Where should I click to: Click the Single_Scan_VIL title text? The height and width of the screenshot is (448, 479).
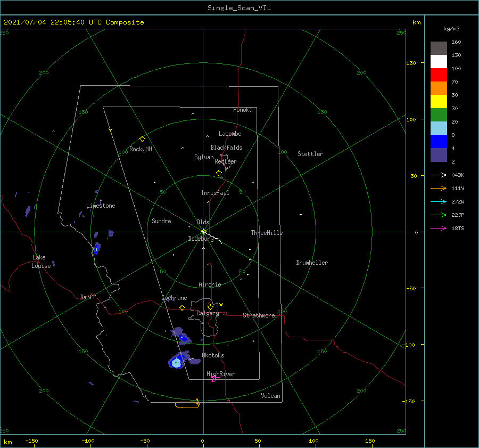click(239, 8)
